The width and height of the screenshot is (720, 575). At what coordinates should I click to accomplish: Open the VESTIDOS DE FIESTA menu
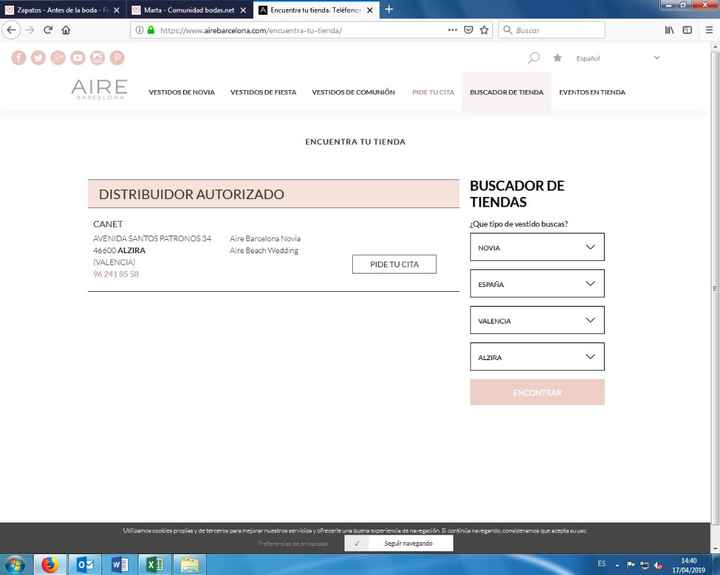[x=263, y=92]
